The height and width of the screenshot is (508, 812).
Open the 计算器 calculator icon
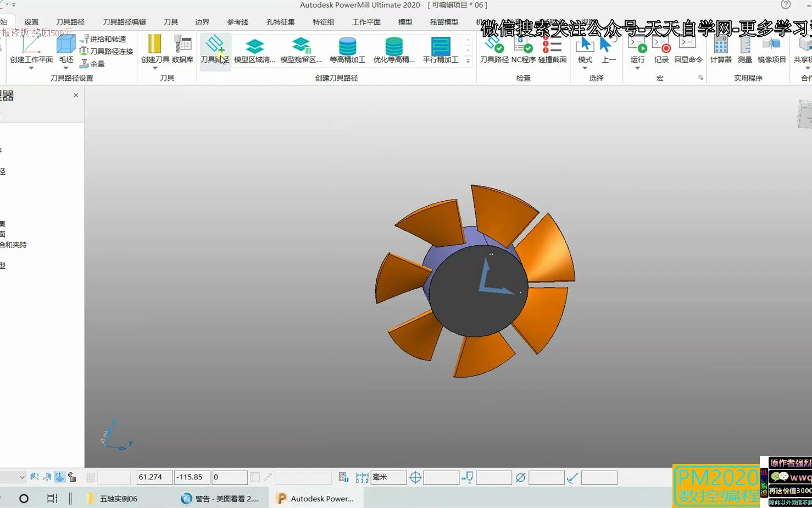721,45
